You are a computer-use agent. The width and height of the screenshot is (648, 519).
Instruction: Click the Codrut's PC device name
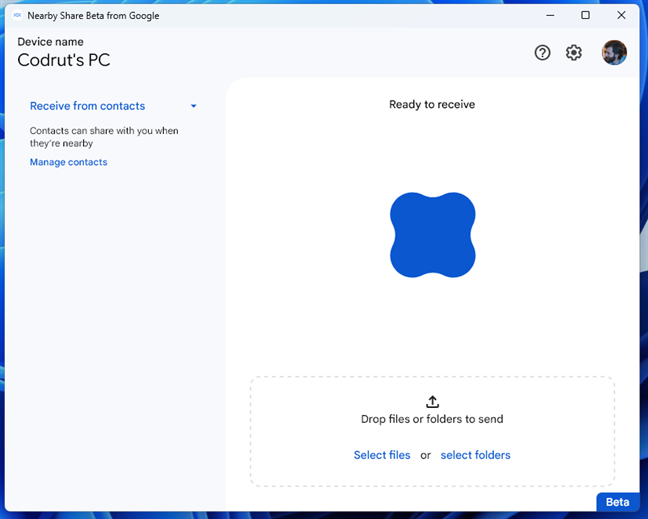click(64, 60)
